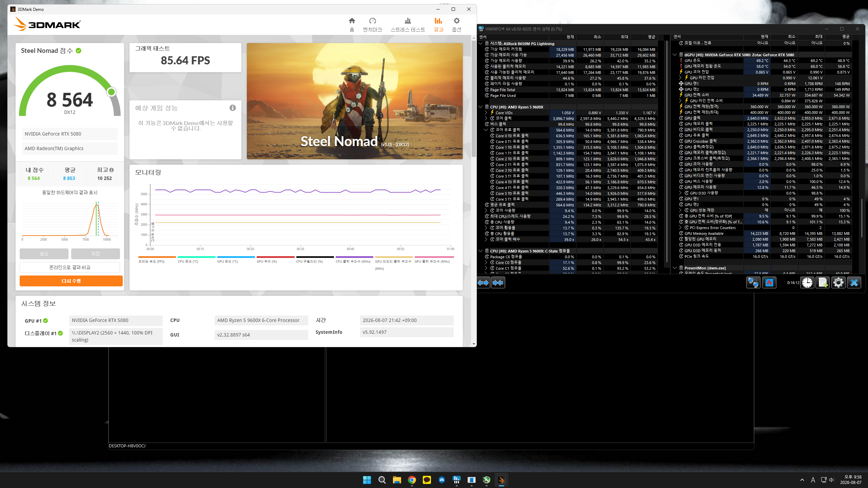Click the HWiNFO icon on the taskbar
This screenshot has height=488, width=868.
[456, 480]
